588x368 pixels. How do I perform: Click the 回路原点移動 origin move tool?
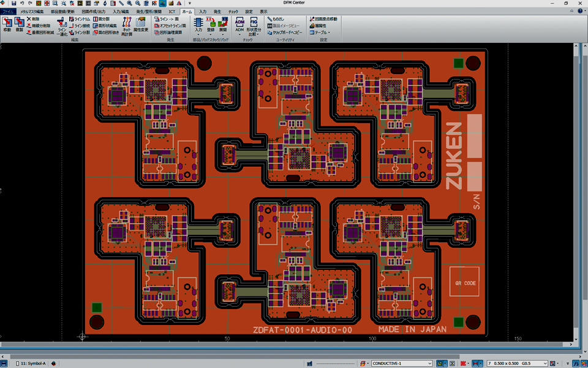[323, 19]
